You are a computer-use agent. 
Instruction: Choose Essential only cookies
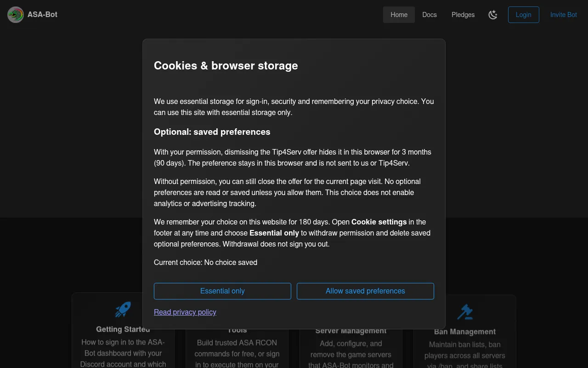[222, 291]
